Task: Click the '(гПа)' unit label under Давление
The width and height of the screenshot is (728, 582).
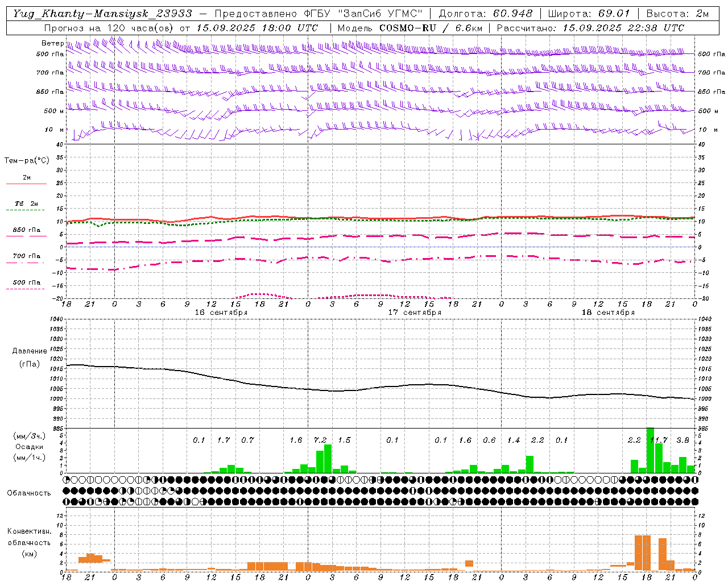Action: click(x=30, y=364)
